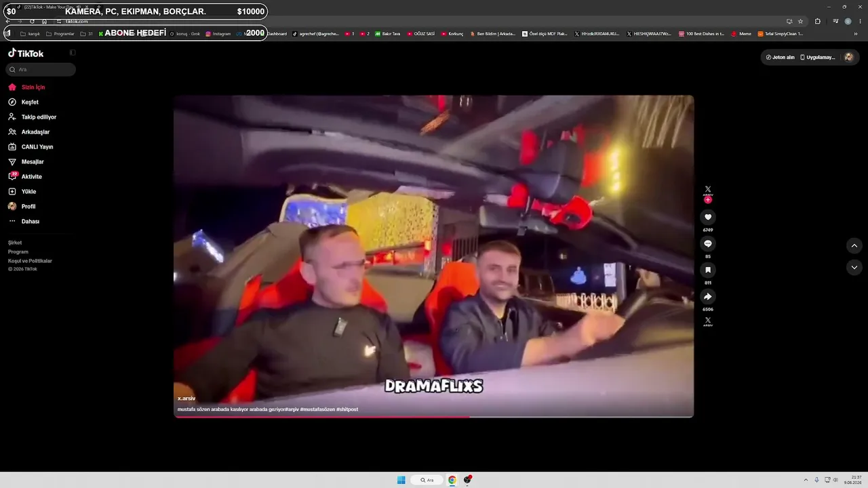The width and height of the screenshot is (868, 488).
Task: Open the 100 Best Dishes bookmark
Action: coord(701,34)
